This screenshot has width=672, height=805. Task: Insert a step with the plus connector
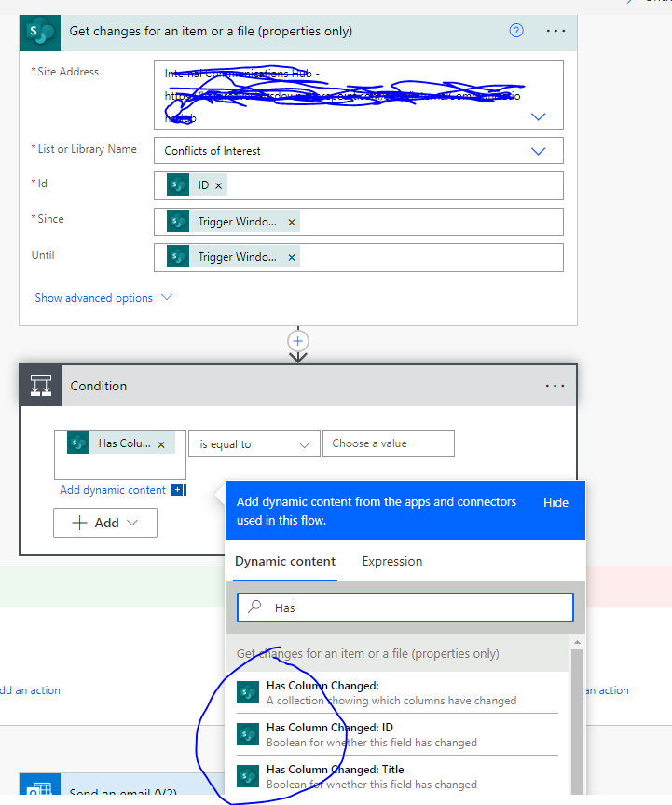click(298, 341)
